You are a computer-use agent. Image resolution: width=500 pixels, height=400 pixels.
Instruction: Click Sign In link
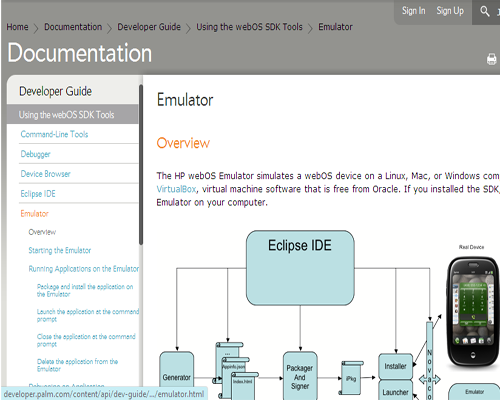(x=413, y=11)
